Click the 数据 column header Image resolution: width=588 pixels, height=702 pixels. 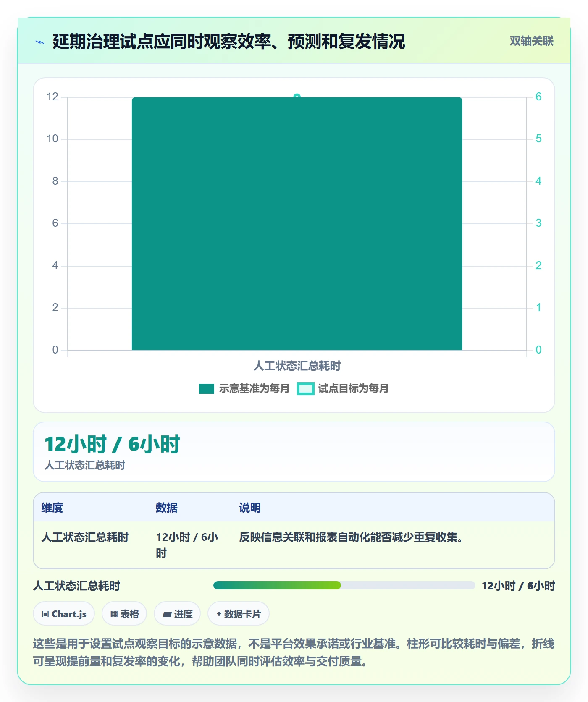click(x=167, y=508)
